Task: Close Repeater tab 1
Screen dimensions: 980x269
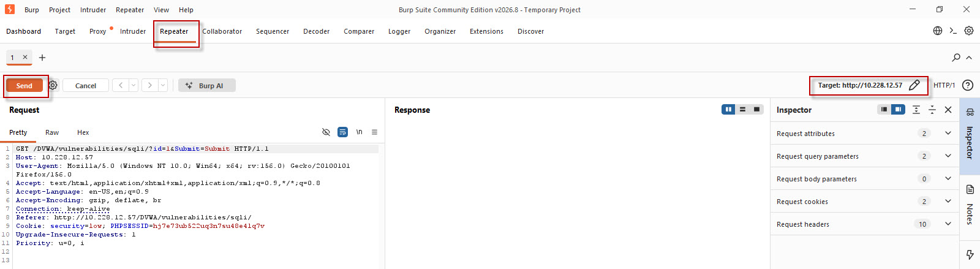Action: 25,57
